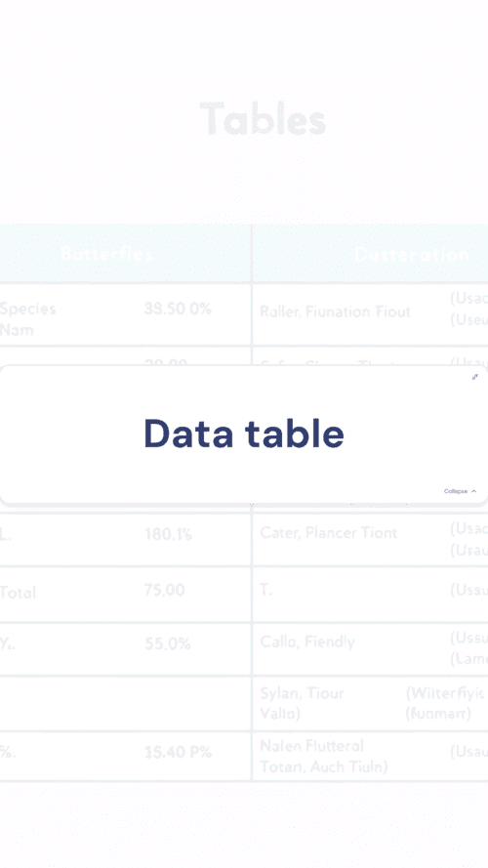Click the 75.00 value cell

(164, 590)
